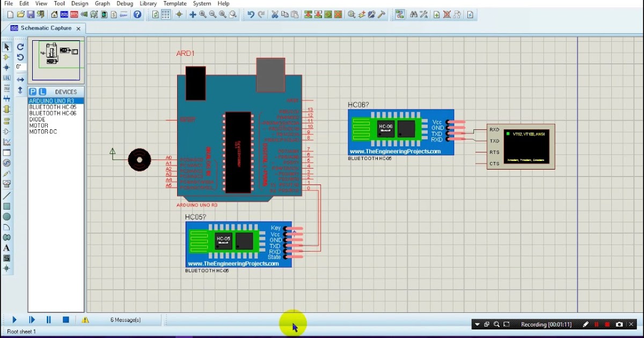
Task: Toggle the snap grid display
Action: [165, 14]
